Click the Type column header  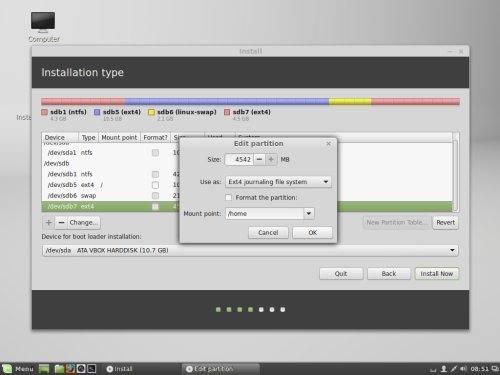coord(88,137)
